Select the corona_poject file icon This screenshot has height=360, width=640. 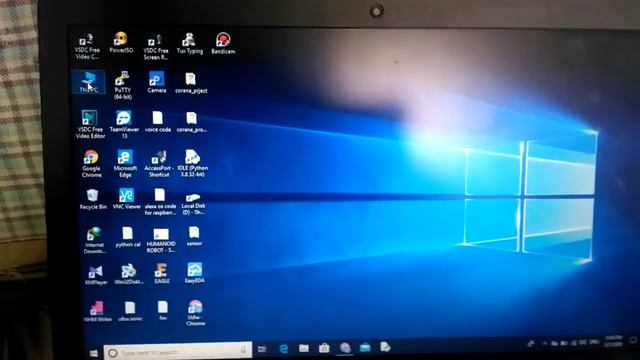[191, 83]
